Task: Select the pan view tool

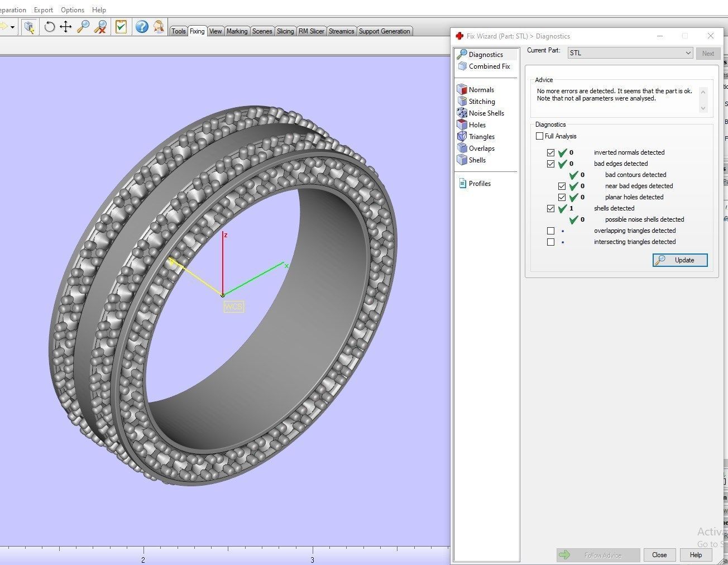Action: [66, 27]
